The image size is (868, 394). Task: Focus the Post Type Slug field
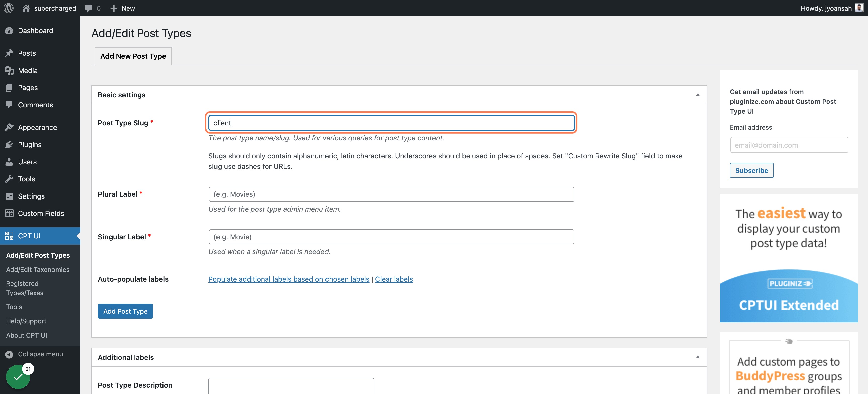click(x=391, y=123)
